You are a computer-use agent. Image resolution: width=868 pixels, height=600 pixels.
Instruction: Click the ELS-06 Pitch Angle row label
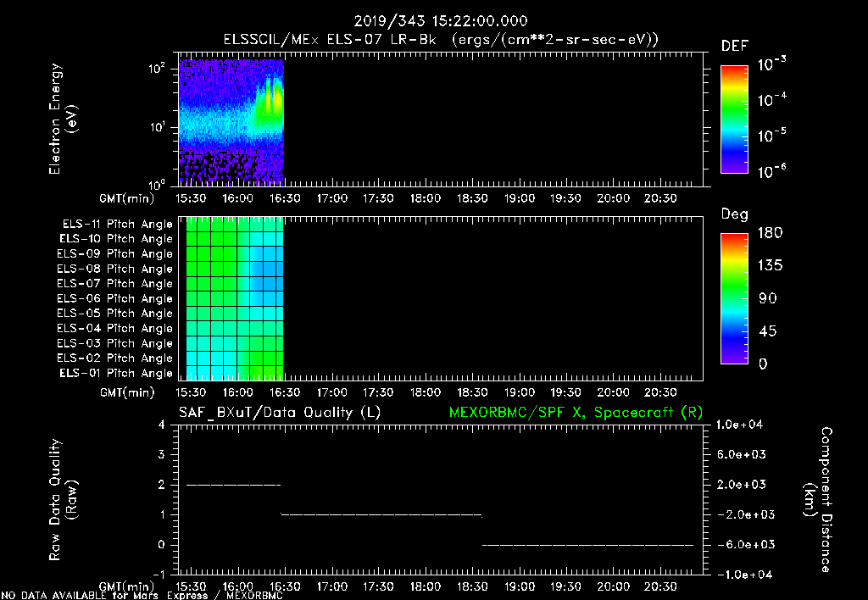click(x=114, y=299)
